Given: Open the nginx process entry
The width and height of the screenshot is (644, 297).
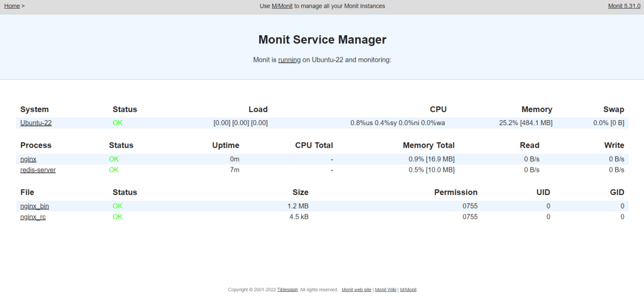Looking at the screenshot, I should click(x=28, y=159).
